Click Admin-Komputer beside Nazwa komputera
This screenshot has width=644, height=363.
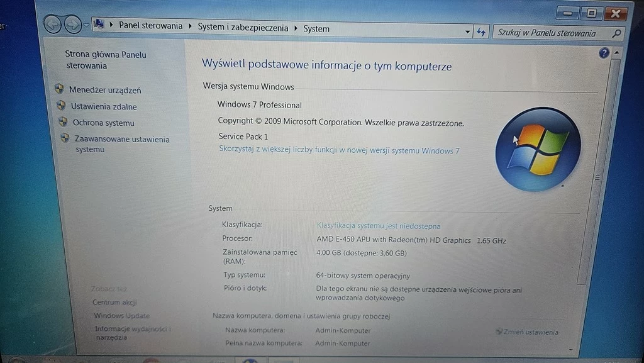[343, 330]
